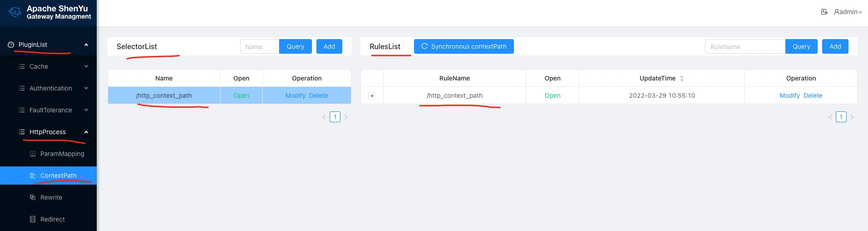The width and height of the screenshot is (868, 231).
Task: Open the Rewrite plugin page
Action: click(51, 197)
